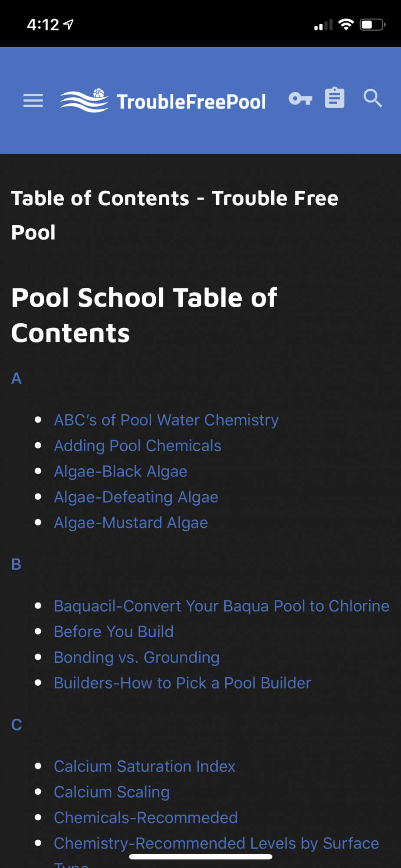Screen dimensions: 401x868
Task: Open the Calcium Saturation Index article
Action: tap(145, 766)
